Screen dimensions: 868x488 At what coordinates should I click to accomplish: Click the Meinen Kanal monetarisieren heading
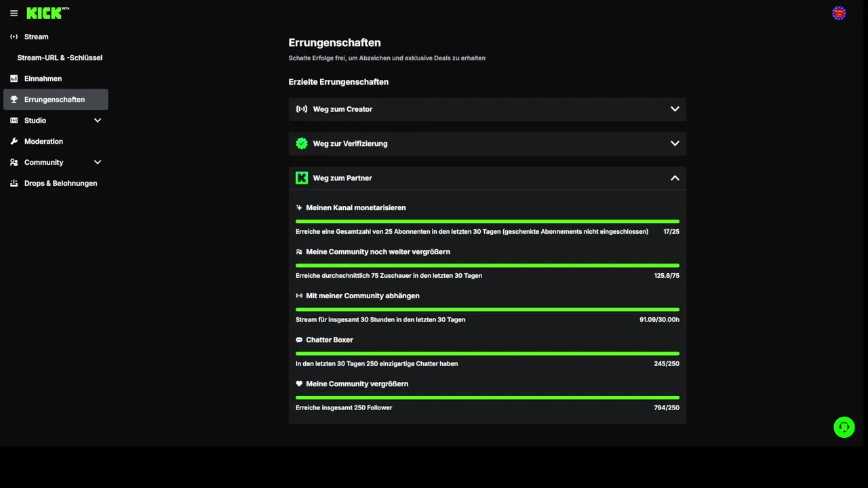point(355,208)
